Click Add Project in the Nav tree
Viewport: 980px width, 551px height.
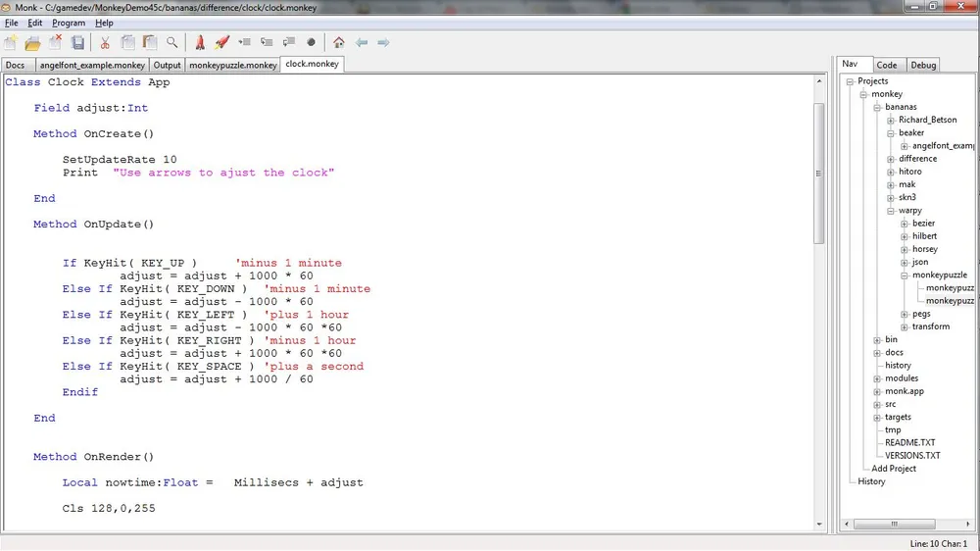click(x=894, y=469)
